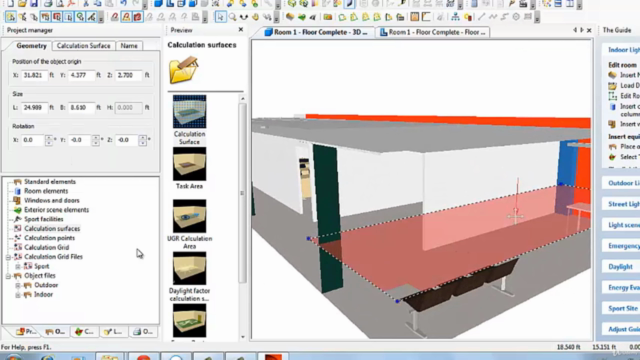Click the large Calculation surfaces folder icon
This screenshot has width=640, height=360.
pos(184,70)
